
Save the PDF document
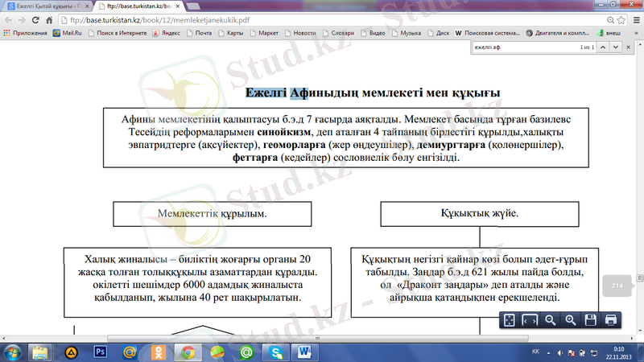591,320
